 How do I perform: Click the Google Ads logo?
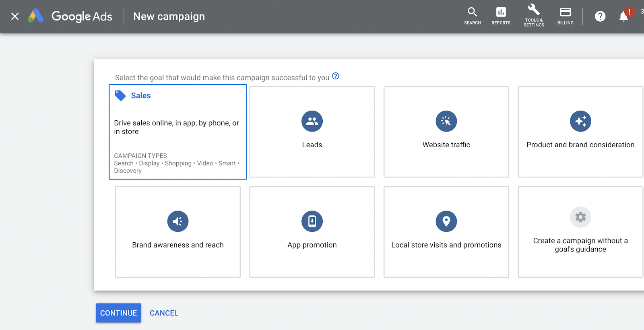[70, 16]
